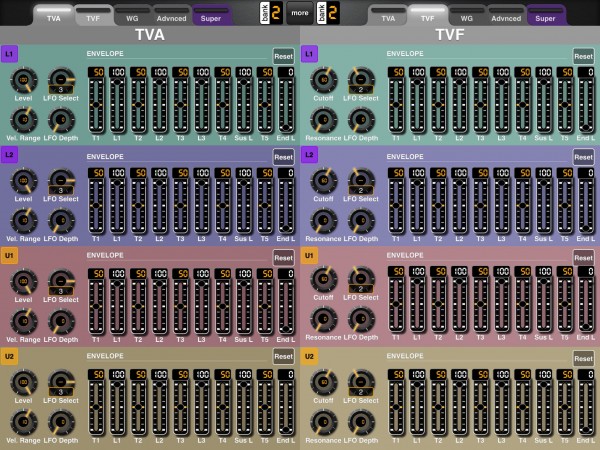Click the TVA L2 Level knob
Viewport: 600px width, 450px height.
(x=23, y=181)
